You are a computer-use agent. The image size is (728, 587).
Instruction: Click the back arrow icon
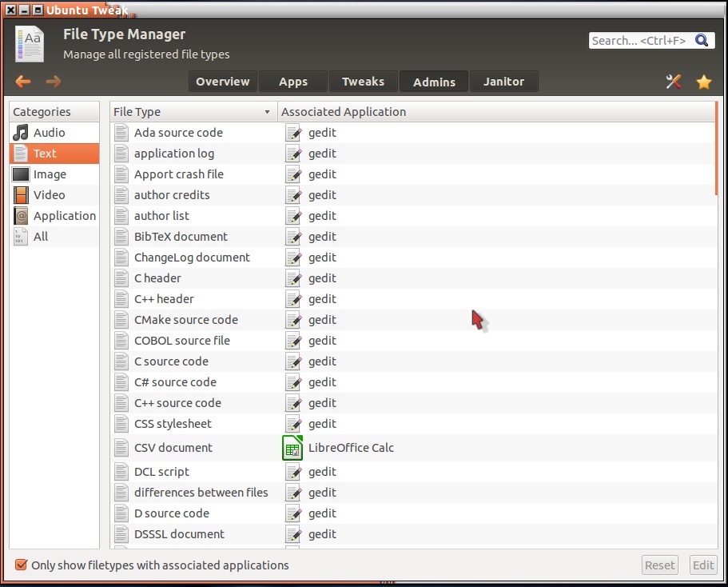(22, 82)
